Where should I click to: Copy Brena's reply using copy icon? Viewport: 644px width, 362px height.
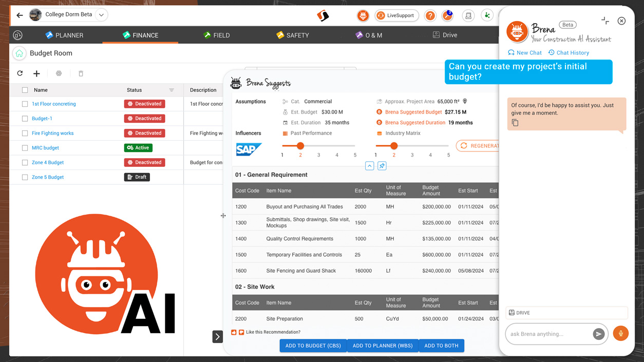(x=515, y=123)
